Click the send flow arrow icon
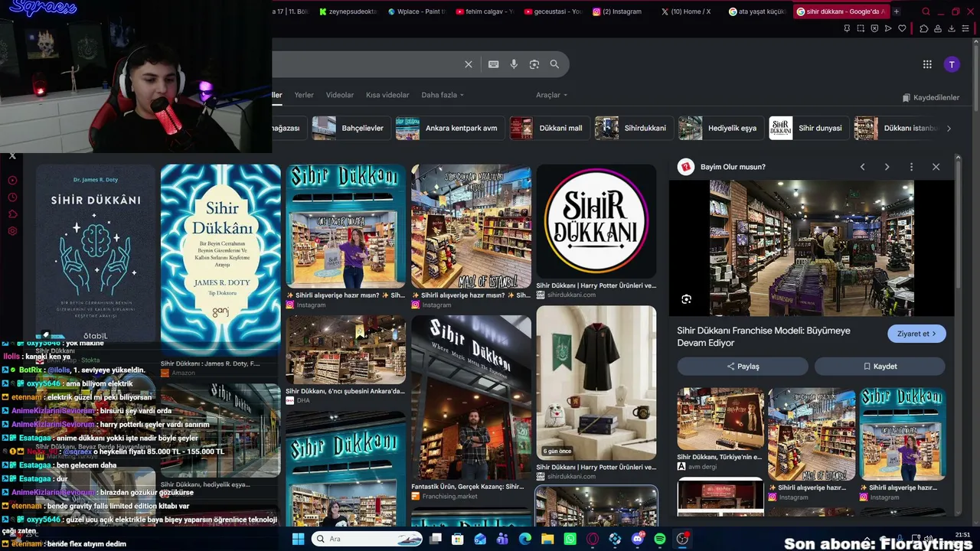 point(888,28)
